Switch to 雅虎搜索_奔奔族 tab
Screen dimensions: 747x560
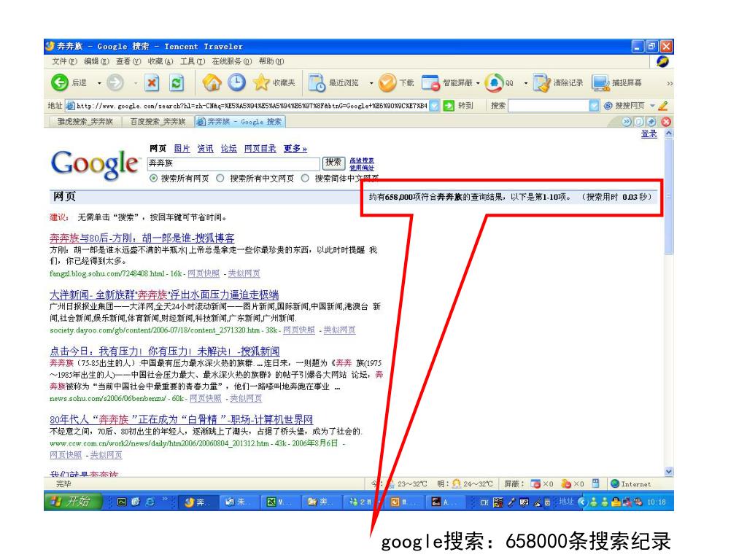85,122
